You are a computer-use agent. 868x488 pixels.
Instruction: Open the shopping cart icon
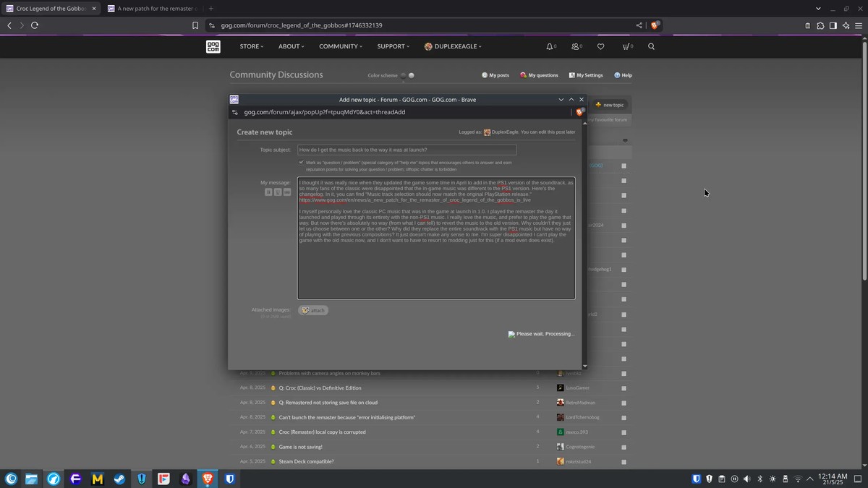(626, 46)
